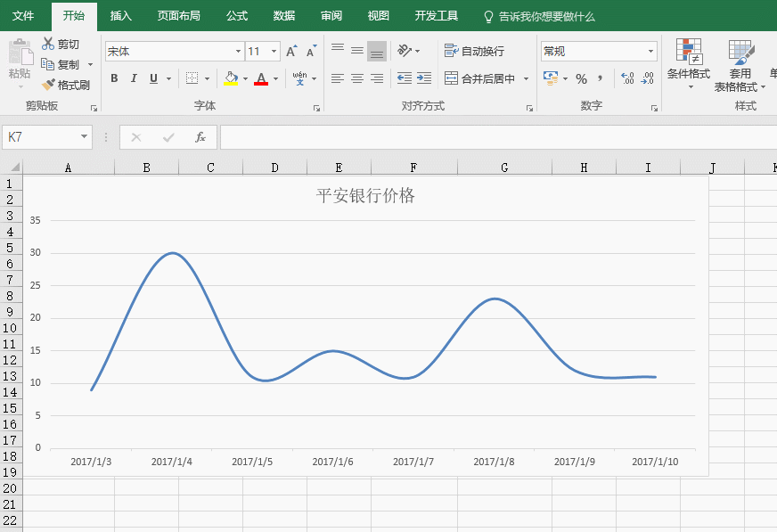Screen dimensions: 777x532
Task: Toggle the bottom vertical align button
Action: (377, 51)
